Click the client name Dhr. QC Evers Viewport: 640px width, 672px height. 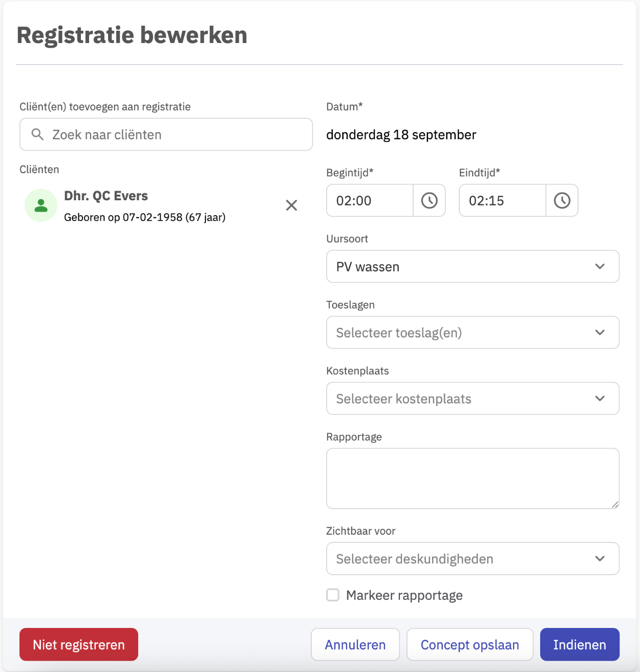pyautogui.click(x=106, y=196)
